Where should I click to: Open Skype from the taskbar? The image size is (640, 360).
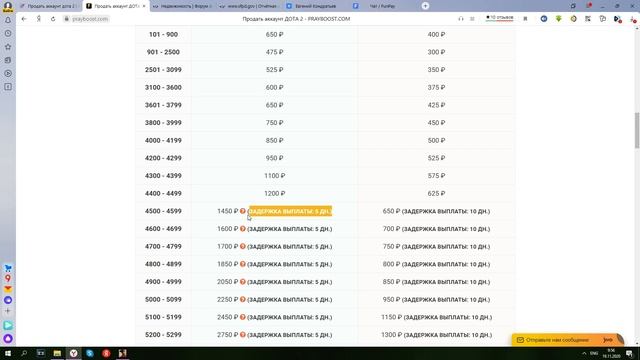tap(90, 353)
